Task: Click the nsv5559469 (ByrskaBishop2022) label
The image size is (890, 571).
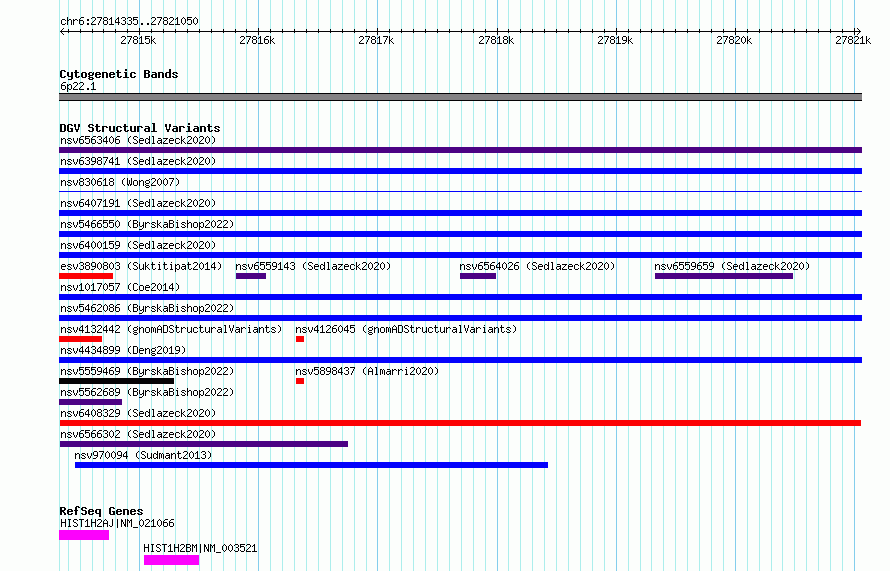Action: pyautogui.click(x=147, y=371)
